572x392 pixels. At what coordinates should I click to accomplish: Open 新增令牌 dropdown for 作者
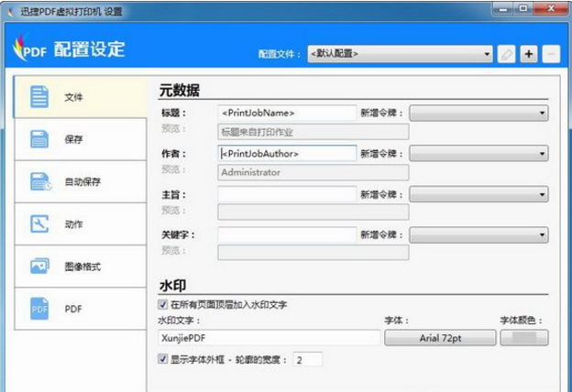pos(478,154)
